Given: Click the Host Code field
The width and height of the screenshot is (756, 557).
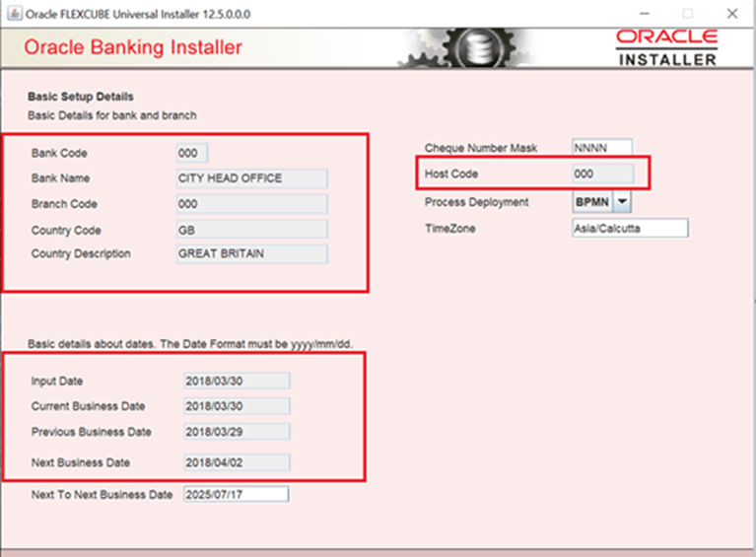Looking at the screenshot, I should (602, 174).
